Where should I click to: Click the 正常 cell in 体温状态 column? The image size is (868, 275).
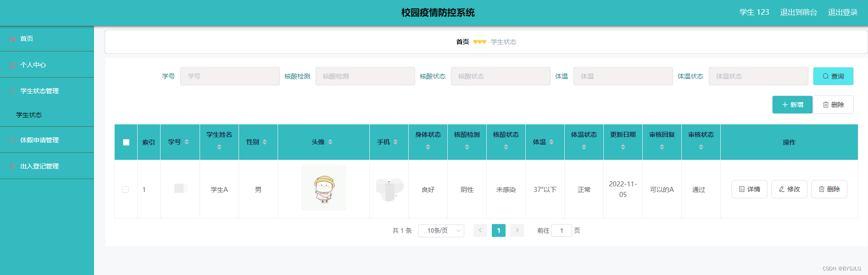(x=584, y=190)
